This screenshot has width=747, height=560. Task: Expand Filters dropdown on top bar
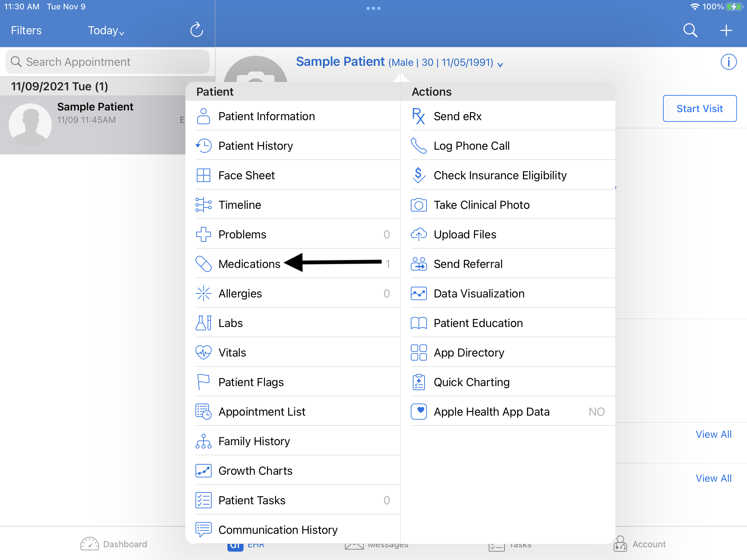click(26, 30)
